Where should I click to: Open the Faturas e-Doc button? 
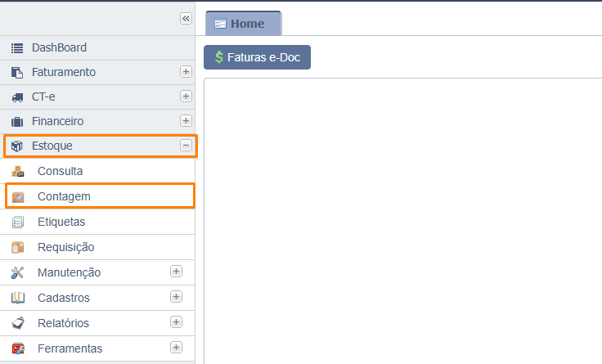257,57
